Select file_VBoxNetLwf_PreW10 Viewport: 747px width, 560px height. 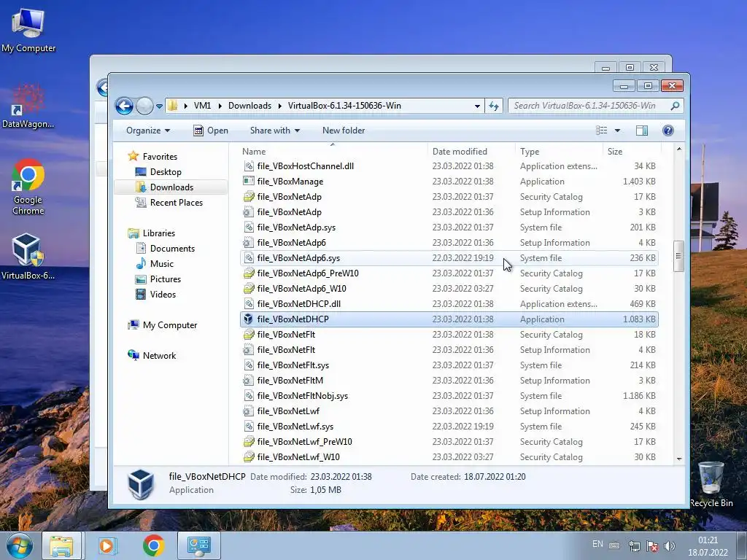pyautogui.click(x=304, y=442)
